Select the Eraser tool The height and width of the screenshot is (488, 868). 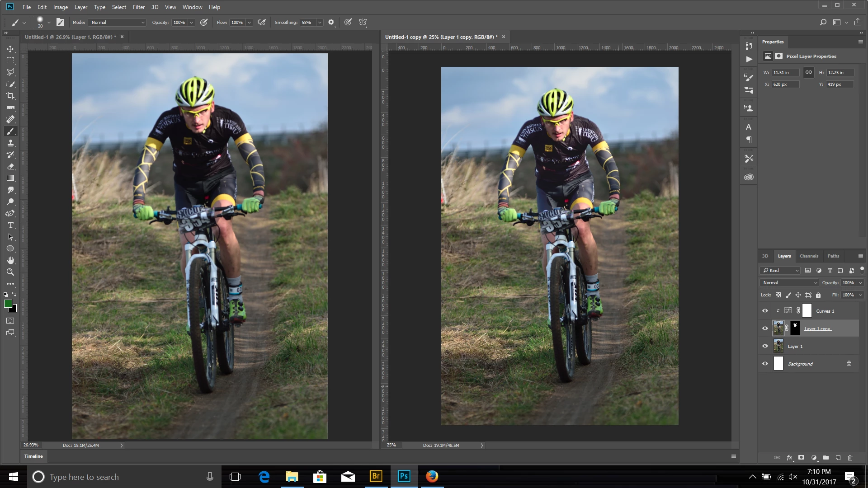point(10,166)
